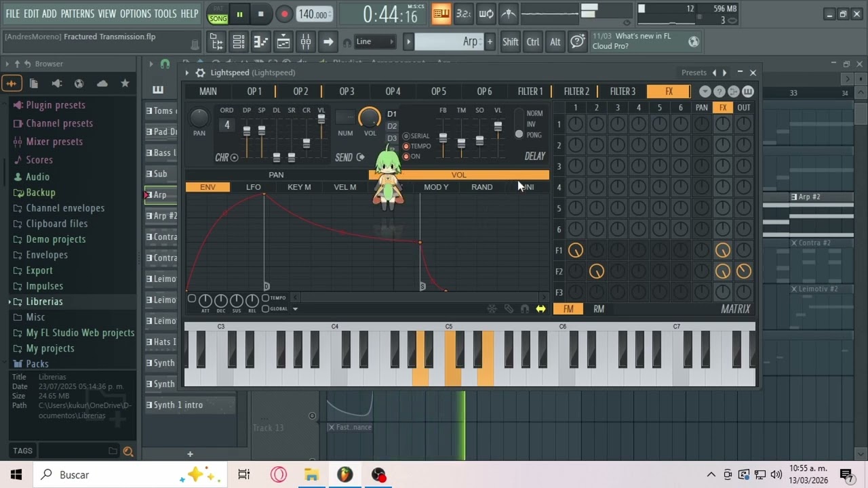868x488 pixels.
Task: Click the chorus ORD value 4
Action: (x=226, y=125)
